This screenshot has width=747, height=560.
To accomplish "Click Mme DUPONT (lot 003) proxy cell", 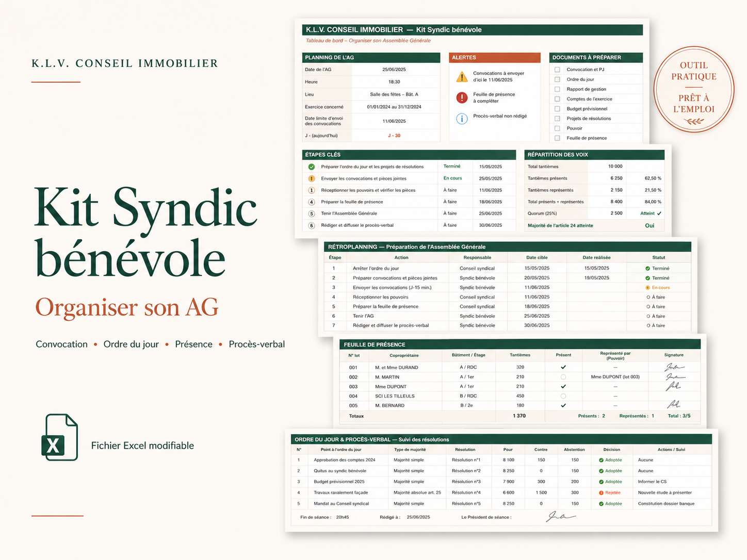I will coord(615,377).
